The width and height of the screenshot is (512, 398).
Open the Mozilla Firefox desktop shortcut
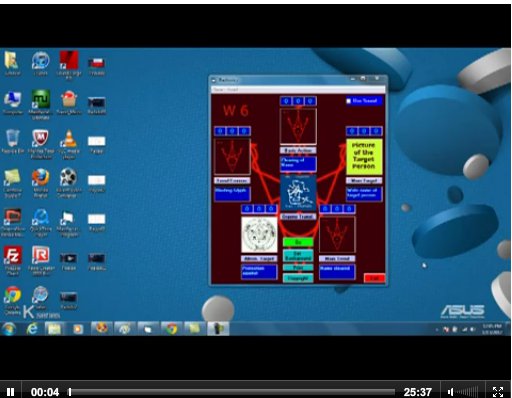coord(41,183)
